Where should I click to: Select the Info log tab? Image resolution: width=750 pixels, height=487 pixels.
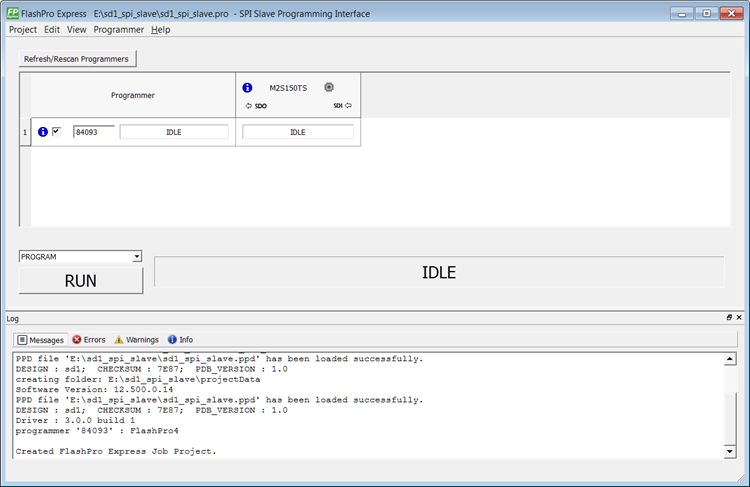pyautogui.click(x=181, y=340)
